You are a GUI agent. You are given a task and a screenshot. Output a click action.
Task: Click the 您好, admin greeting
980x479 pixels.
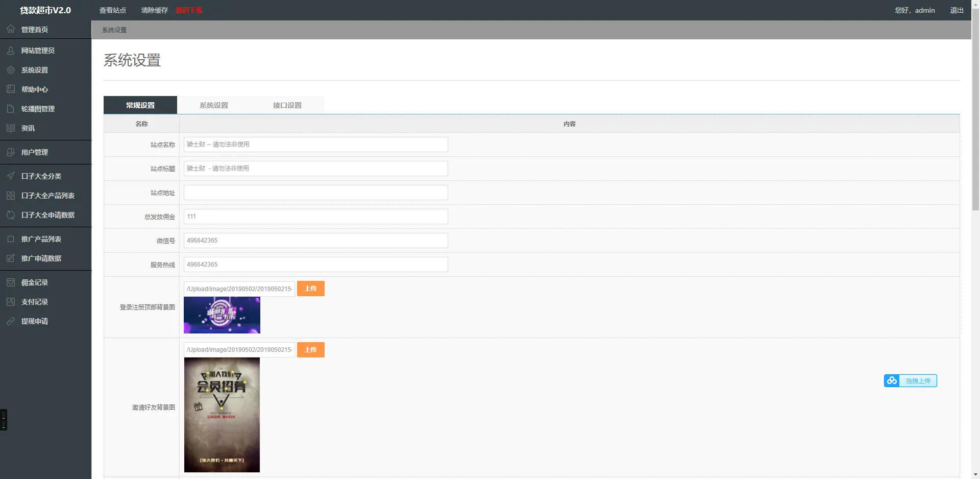point(915,10)
